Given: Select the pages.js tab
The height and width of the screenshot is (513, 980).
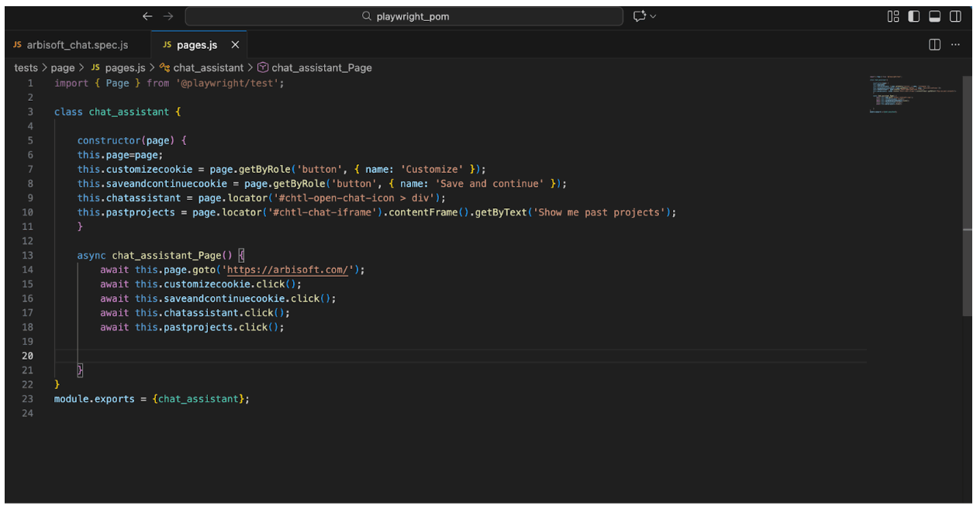Looking at the screenshot, I should point(197,44).
